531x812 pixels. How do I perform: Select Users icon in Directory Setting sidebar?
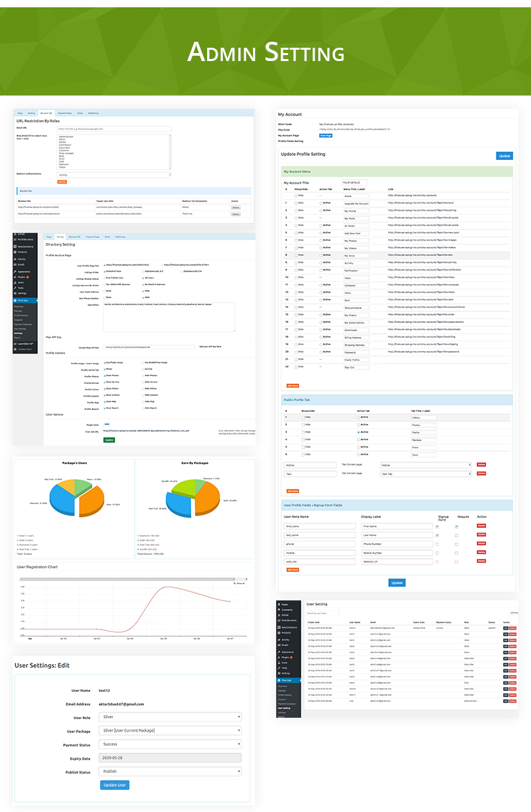(15, 282)
